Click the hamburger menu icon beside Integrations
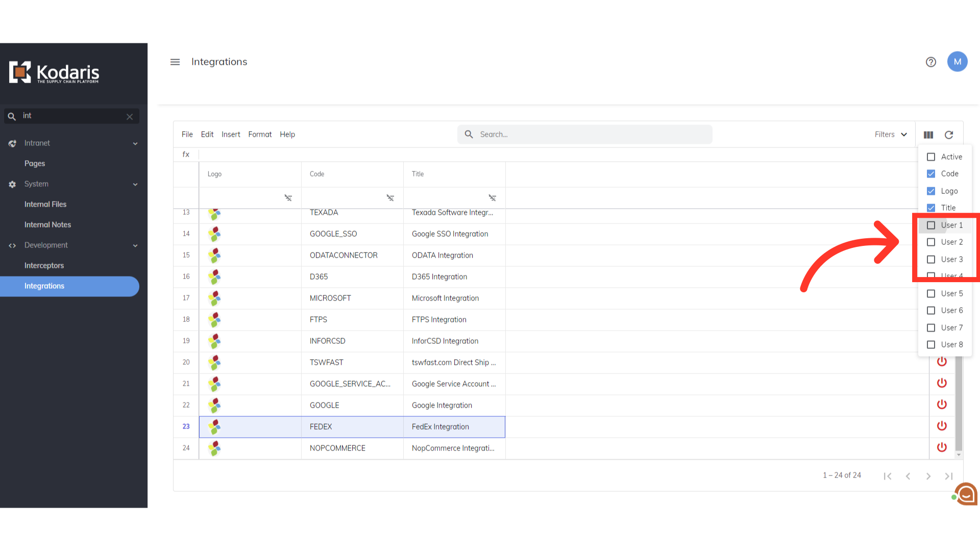The height and width of the screenshot is (551, 980). pyautogui.click(x=175, y=62)
